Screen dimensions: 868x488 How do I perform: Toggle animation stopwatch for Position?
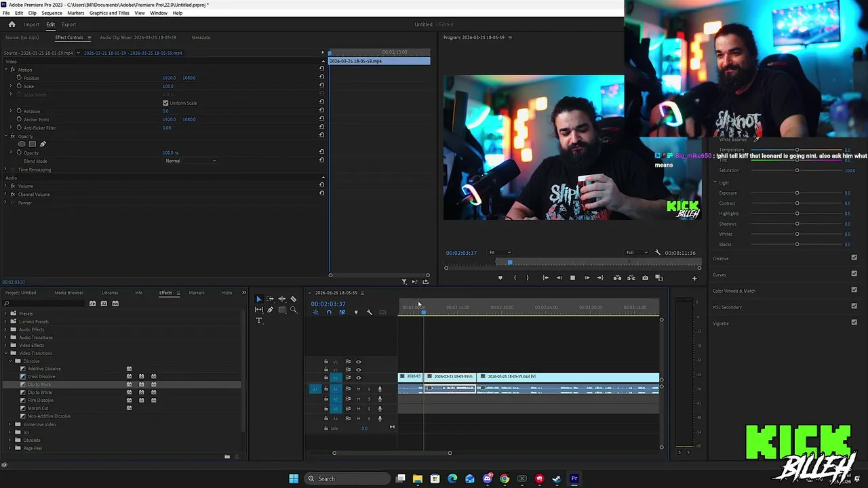[x=19, y=78]
